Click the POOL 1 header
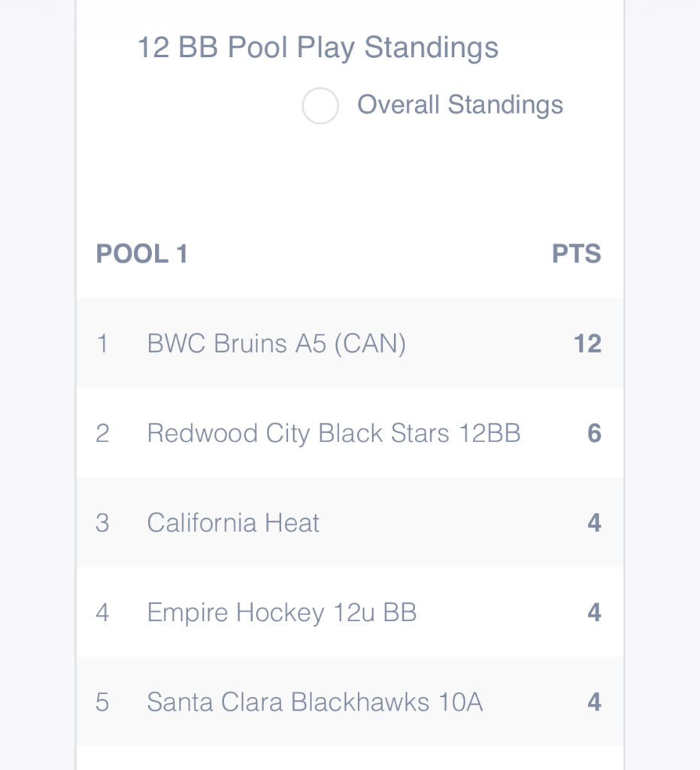Image resolution: width=700 pixels, height=770 pixels. pos(141,254)
